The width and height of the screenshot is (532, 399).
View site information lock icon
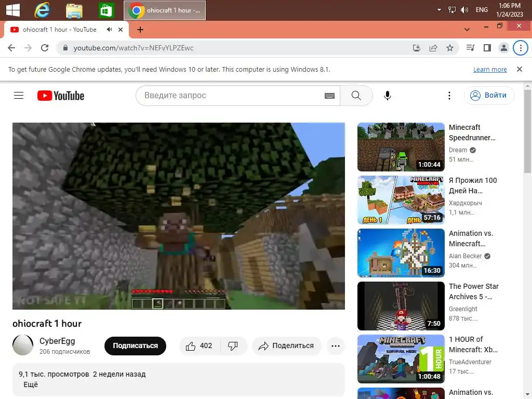click(65, 48)
